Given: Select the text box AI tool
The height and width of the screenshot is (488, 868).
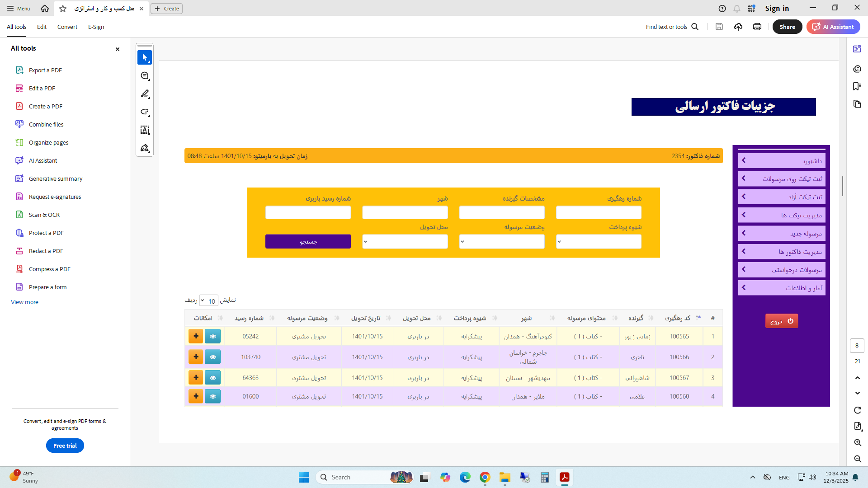Looking at the screenshot, I should click(145, 130).
